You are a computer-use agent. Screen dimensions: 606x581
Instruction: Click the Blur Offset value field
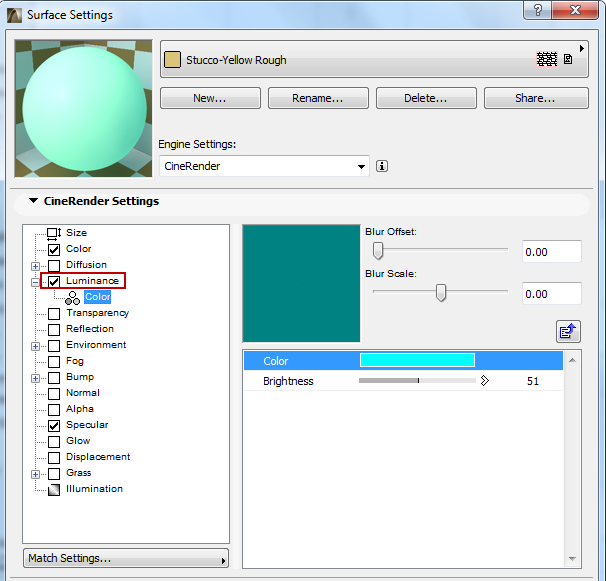pos(552,252)
